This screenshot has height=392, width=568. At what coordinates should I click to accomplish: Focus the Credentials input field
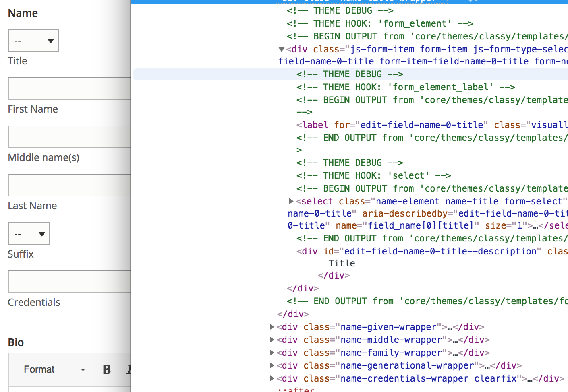pos(69,282)
